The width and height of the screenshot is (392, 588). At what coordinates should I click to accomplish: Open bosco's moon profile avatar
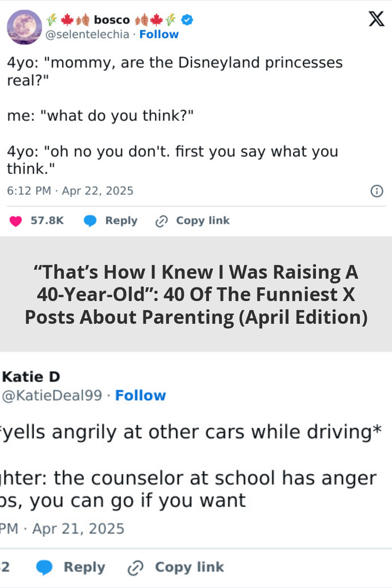click(x=24, y=27)
